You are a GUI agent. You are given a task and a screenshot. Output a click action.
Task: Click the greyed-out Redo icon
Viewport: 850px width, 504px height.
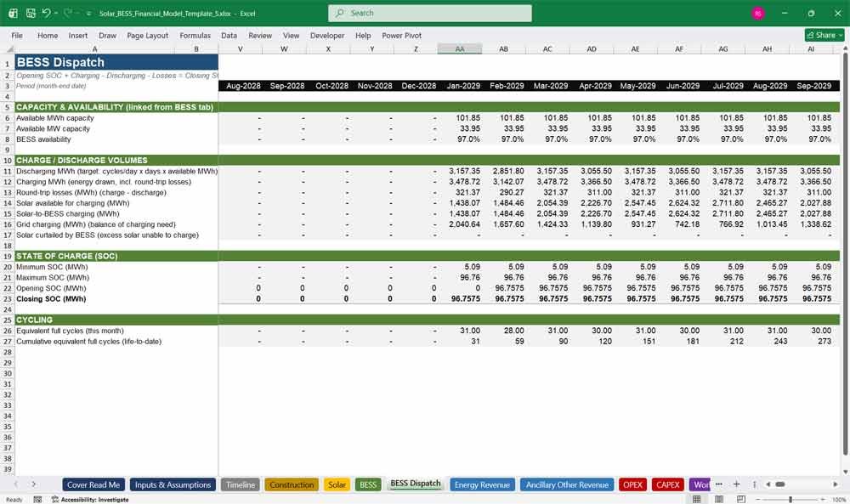click(68, 13)
